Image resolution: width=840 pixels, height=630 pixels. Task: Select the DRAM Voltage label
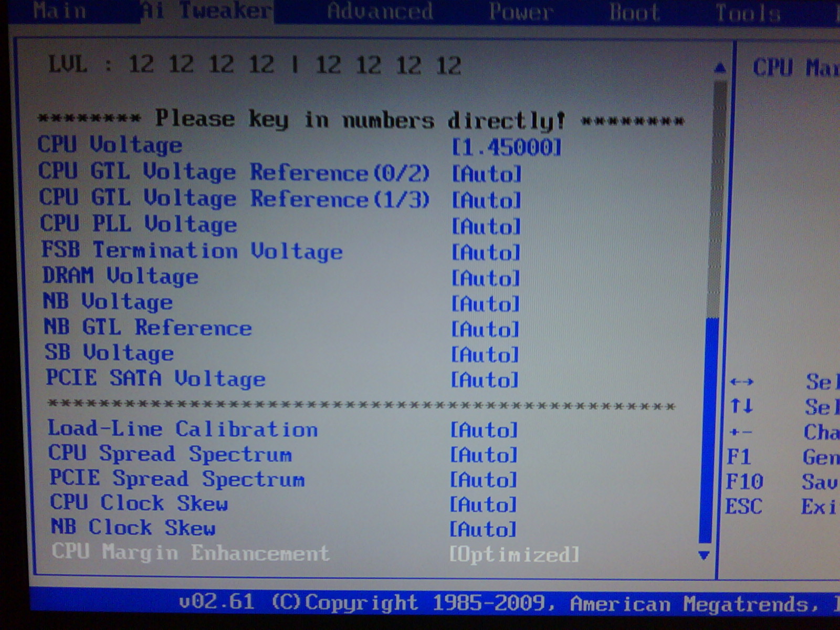coord(121,276)
